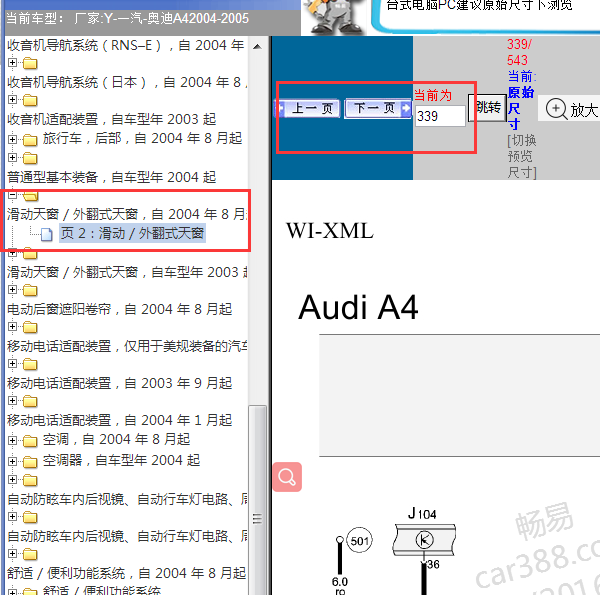The height and width of the screenshot is (595, 600).
Task: Click the open folder icon above 滑动天窗 自 2004 年 8 月
Action: pos(30,196)
